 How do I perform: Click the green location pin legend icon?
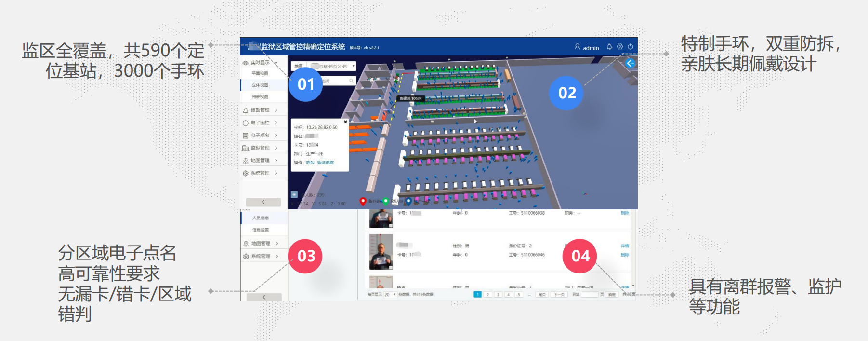[386, 201]
